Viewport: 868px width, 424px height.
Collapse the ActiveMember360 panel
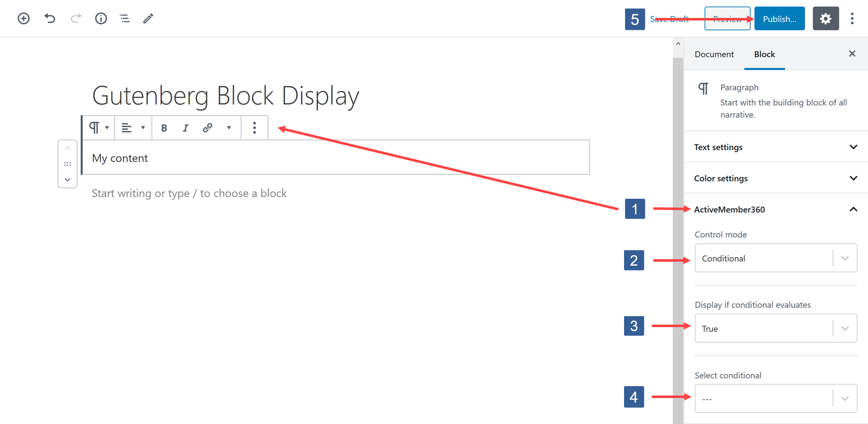pyautogui.click(x=854, y=209)
